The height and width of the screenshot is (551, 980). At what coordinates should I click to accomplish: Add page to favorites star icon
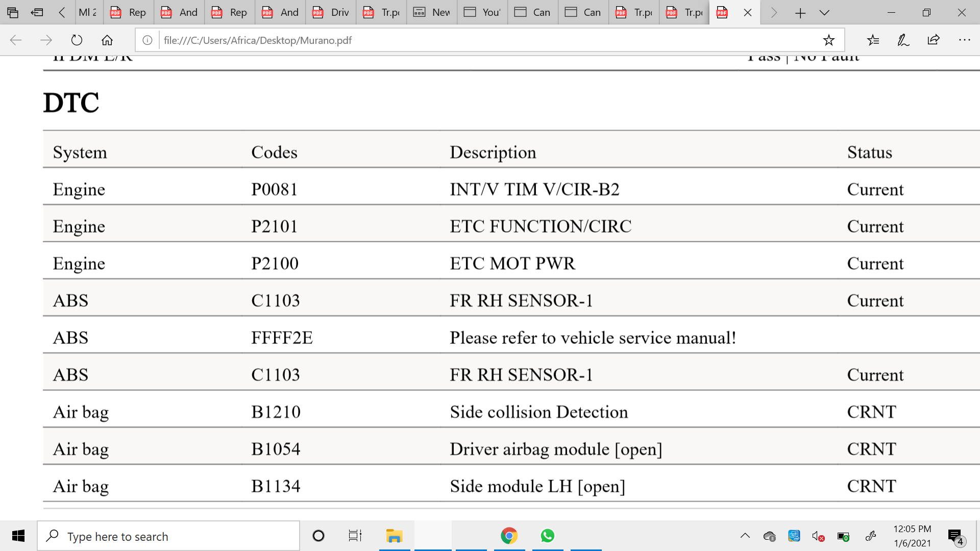[x=828, y=40]
